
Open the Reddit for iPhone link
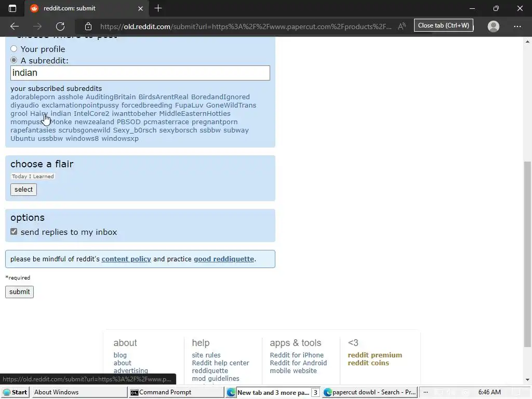point(297,355)
